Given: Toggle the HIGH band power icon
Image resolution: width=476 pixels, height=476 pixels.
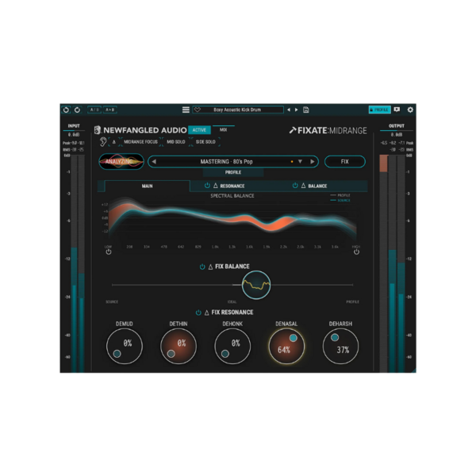Looking at the screenshot, I should point(356,251).
